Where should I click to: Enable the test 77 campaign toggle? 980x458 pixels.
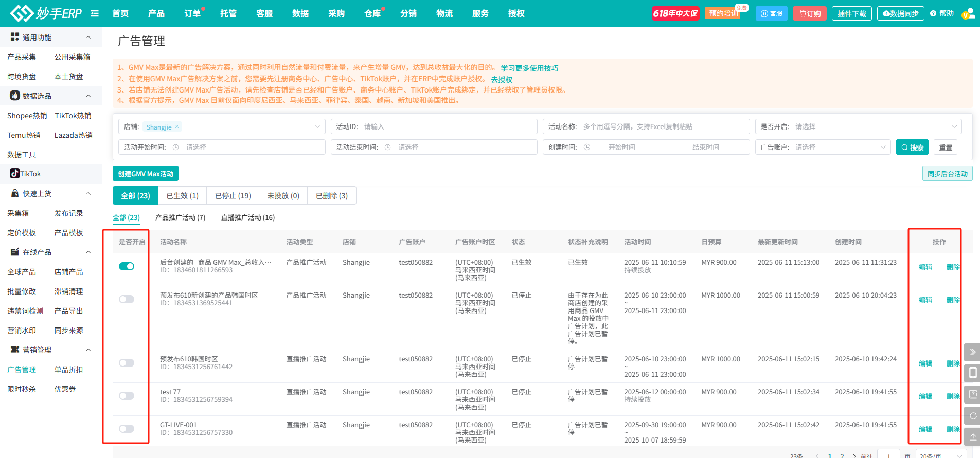click(127, 396)
